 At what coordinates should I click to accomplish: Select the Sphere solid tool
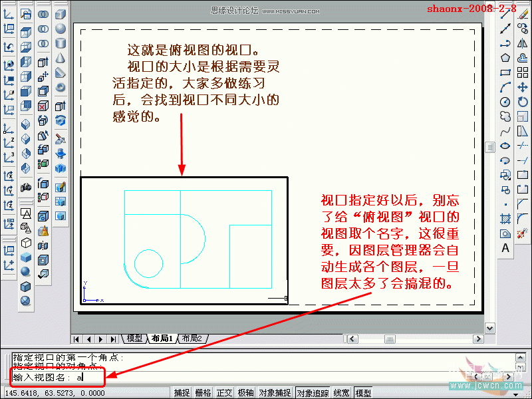60,29
